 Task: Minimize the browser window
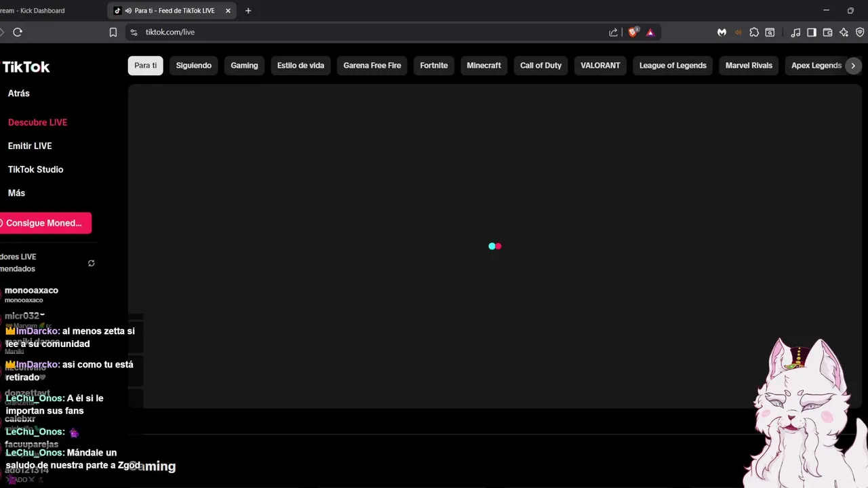[826, 10]
